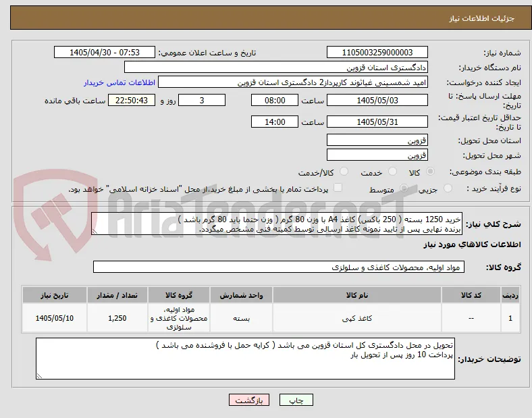Select the کالا/خدمت radio button
Viewport: 532px width, 418px height.
click(x=344, y=172)
